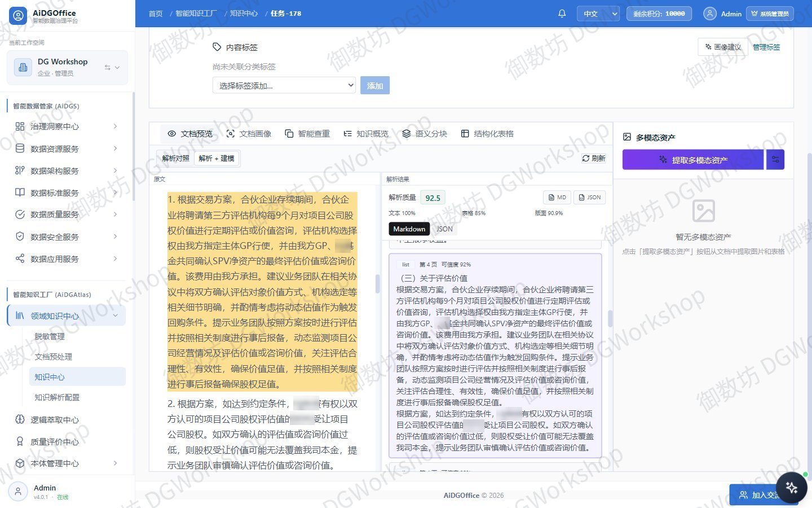Select JSON result format toggle
812x508 pixels.
pyautogui.click(x=444, y=229)
